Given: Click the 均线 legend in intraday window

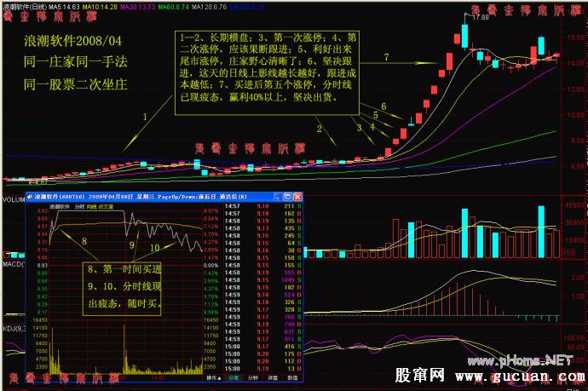Looking at the screenshot, I should pyautogui.click(x=92, y=206).
